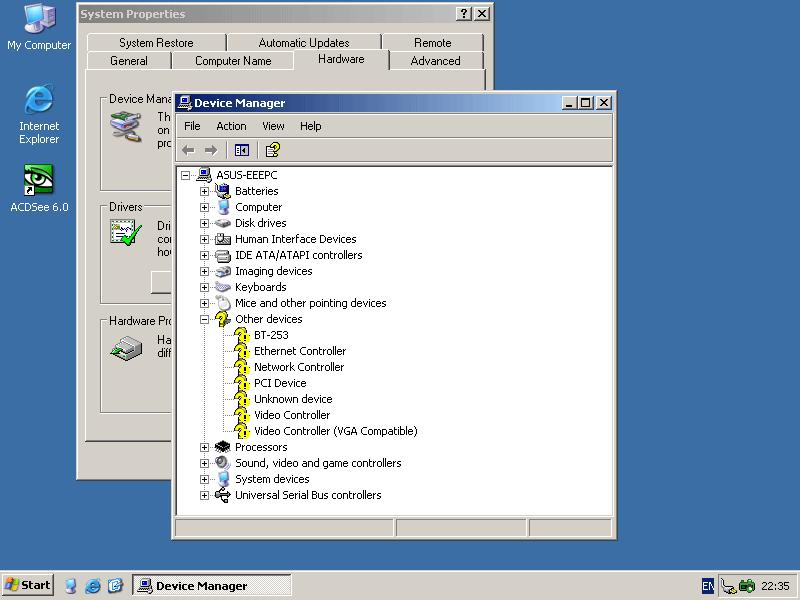Select the plain Video Controller entry

click(292, 415)
